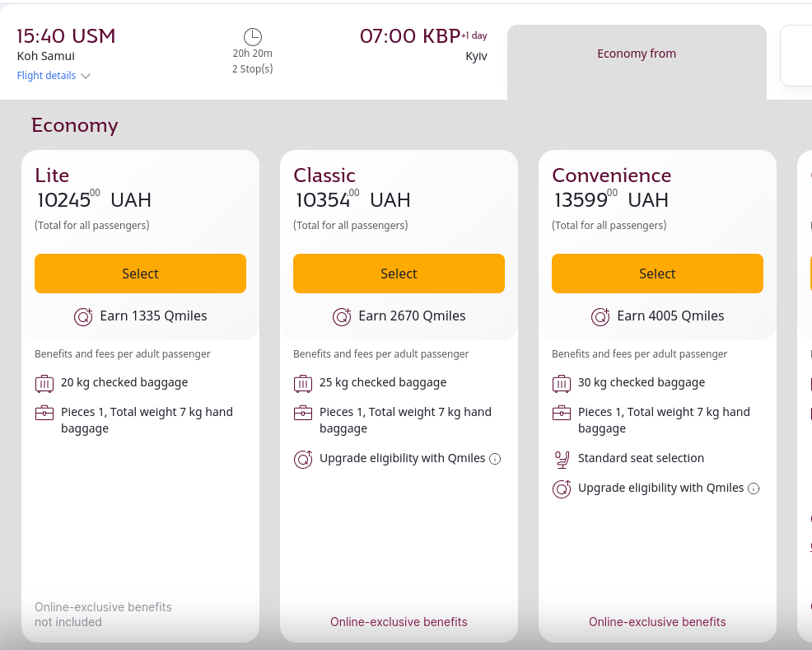Viewport: 812px width, 650px height.
Task: Open Classic upgrade eligibility info tooltip
Action: tap(495, 459)
